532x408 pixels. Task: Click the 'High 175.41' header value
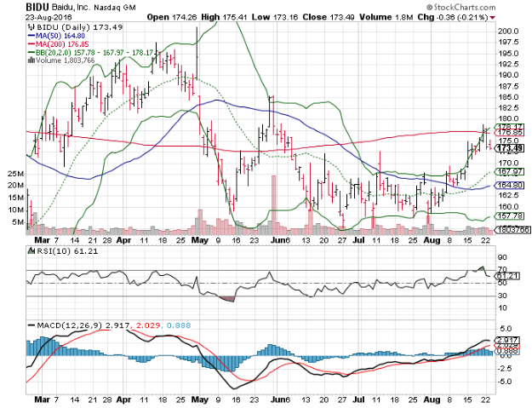click(x=224, y=17)
